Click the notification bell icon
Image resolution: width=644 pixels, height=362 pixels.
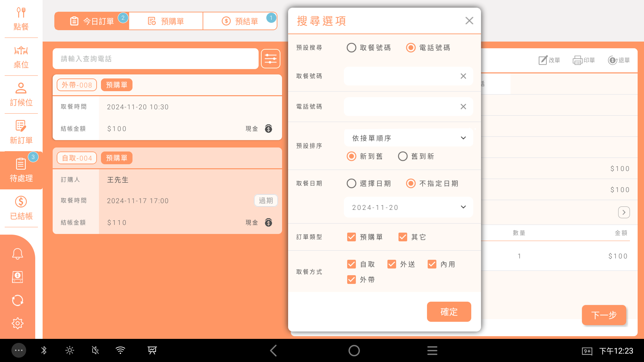[x=17, y=254]
